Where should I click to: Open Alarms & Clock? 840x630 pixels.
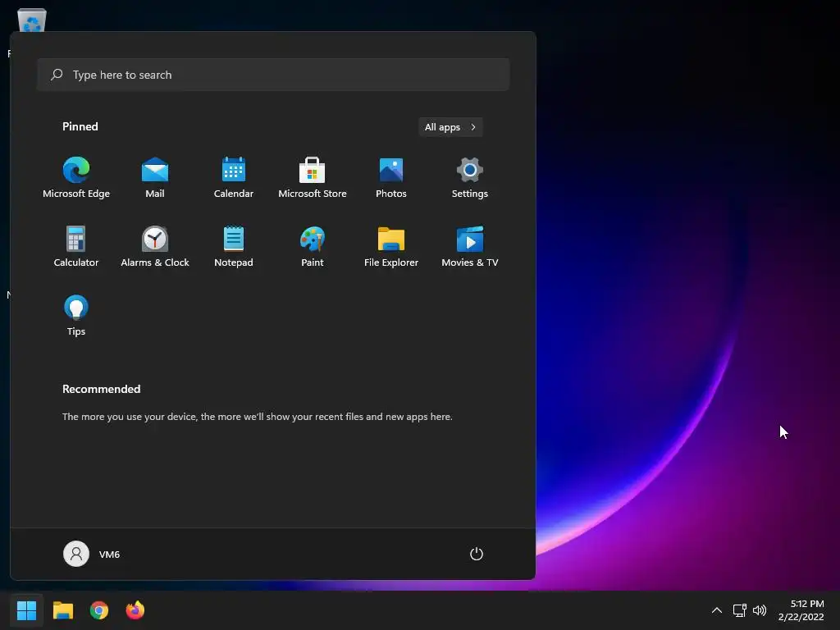155,247
